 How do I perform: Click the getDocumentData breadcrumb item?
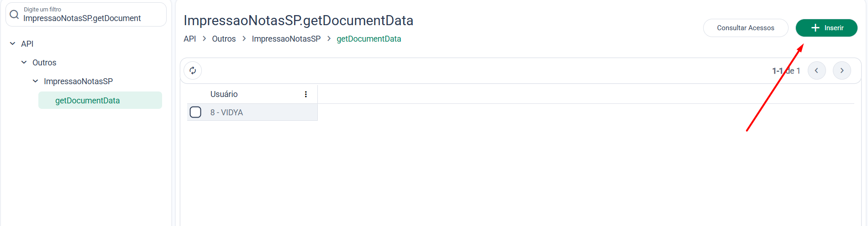[x=369, y=39]
